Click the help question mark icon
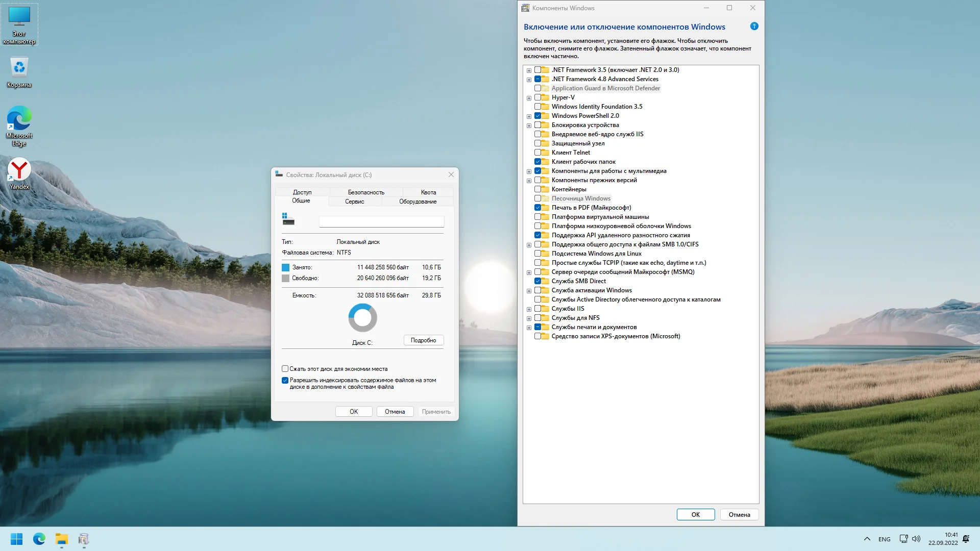Screen dimensions: 980x551 pyautogui.click(x=754, y=27)
